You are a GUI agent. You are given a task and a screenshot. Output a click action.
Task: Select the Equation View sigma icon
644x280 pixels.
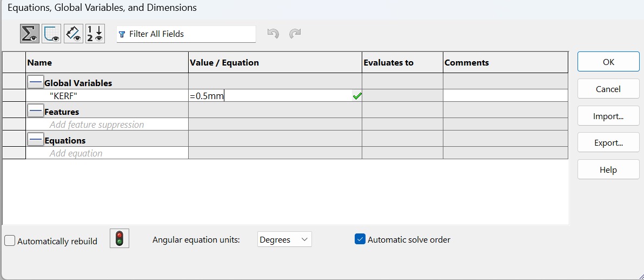pyautogui.click(x=30, y=34)
